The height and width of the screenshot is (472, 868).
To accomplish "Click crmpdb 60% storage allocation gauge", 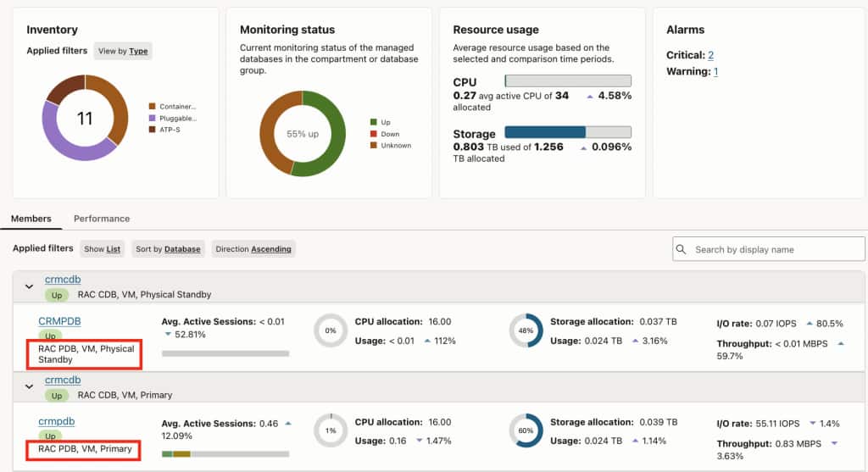I will pos(526,430).
